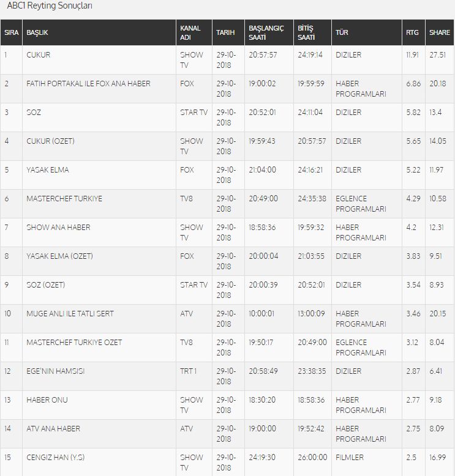455x476 pixels.
Task: Click the 20.15 share value
Action: (x=438, y=314)
